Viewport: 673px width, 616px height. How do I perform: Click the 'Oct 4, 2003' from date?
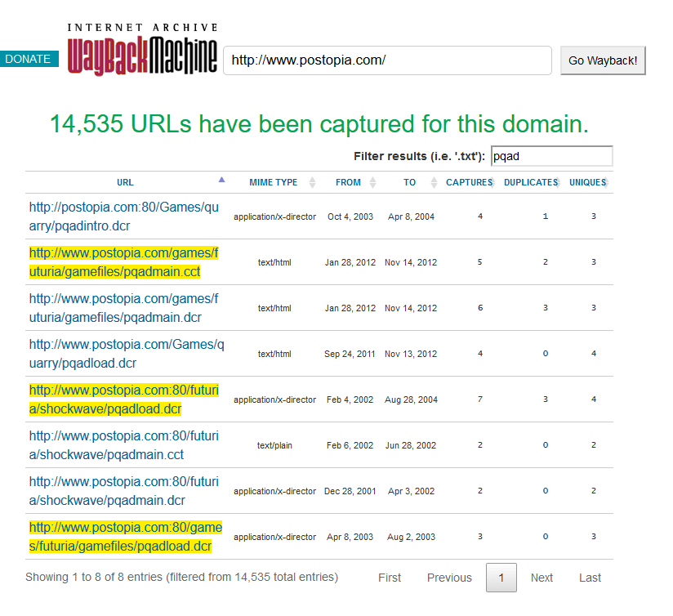[x=350, y=216]
